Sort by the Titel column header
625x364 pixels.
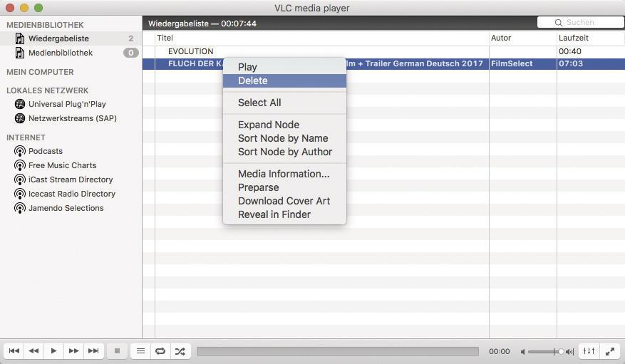tap(322, 38)
